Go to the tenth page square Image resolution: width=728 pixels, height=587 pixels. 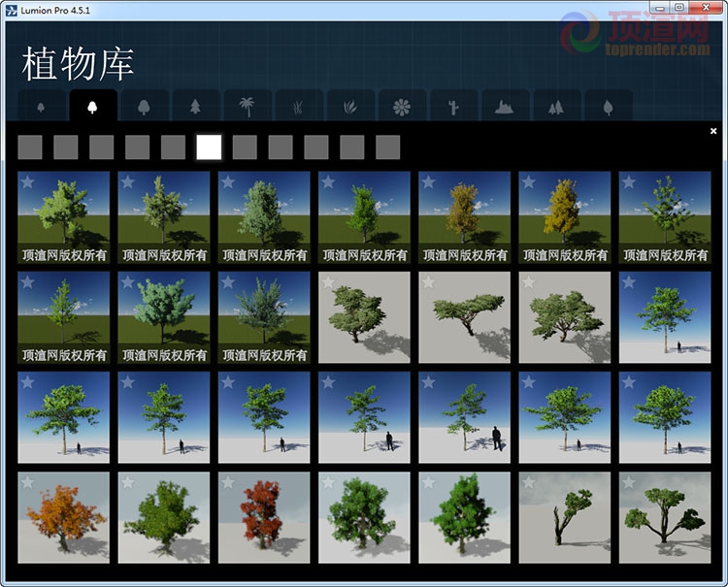(352, 147)
